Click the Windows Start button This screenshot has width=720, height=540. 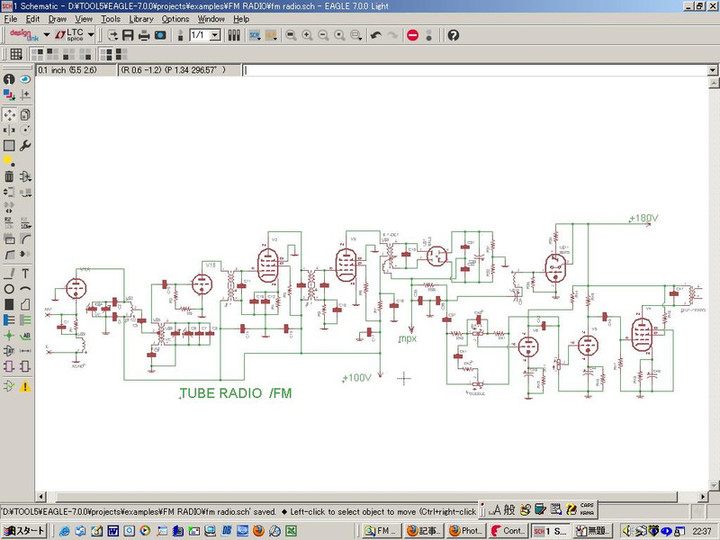[23, 531]
